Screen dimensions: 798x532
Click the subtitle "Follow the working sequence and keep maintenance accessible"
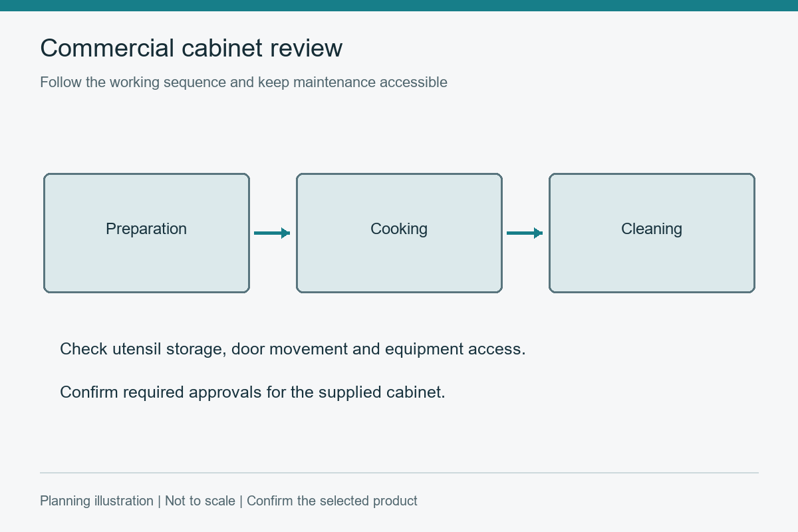tap(243, 82)
